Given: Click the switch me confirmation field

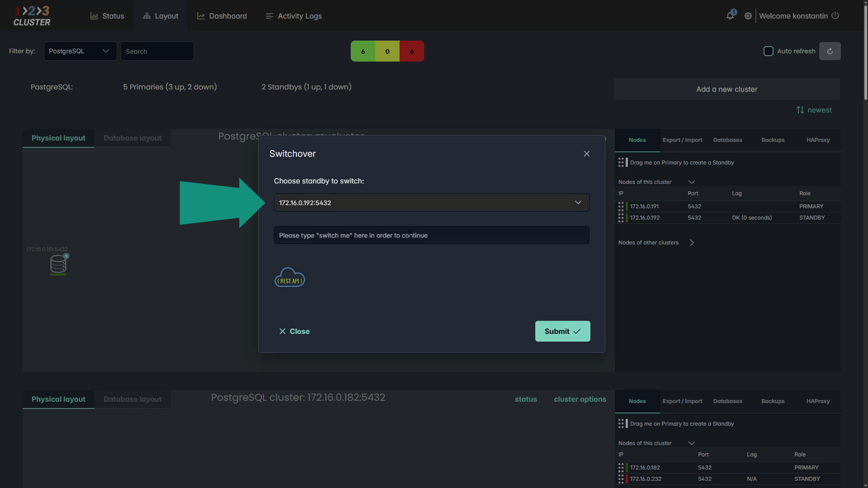Looking at the screenshot, I should tap(431, 235).
